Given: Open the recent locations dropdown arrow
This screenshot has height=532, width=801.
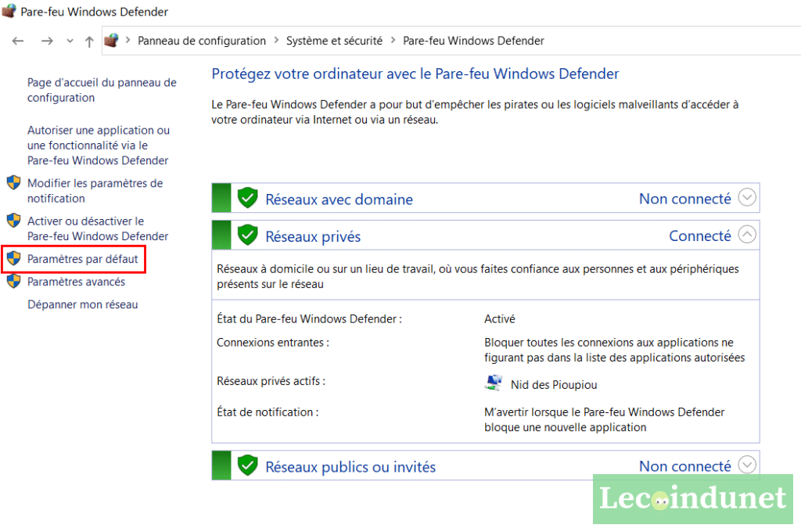Looking at the screenshot, I should click(x=70, y=41).
